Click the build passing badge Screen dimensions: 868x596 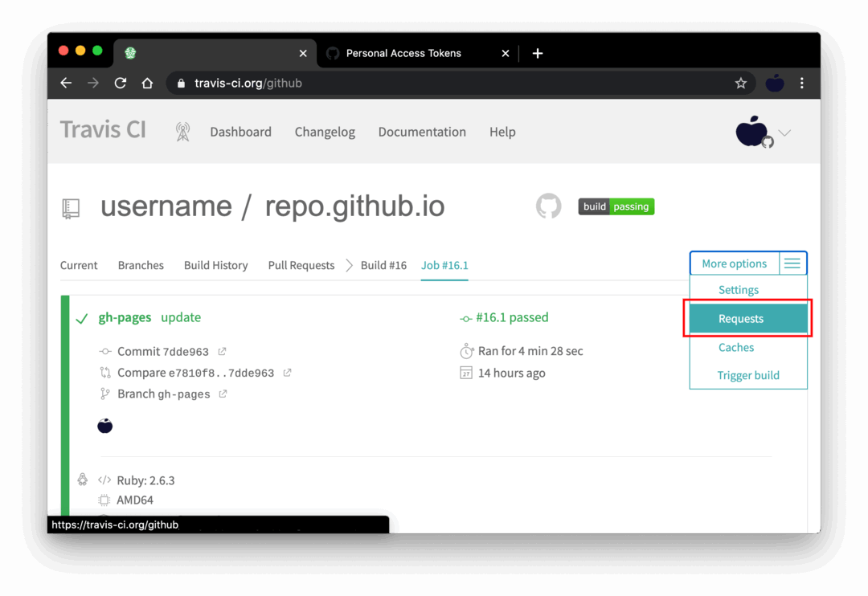(x=616, y=206)
